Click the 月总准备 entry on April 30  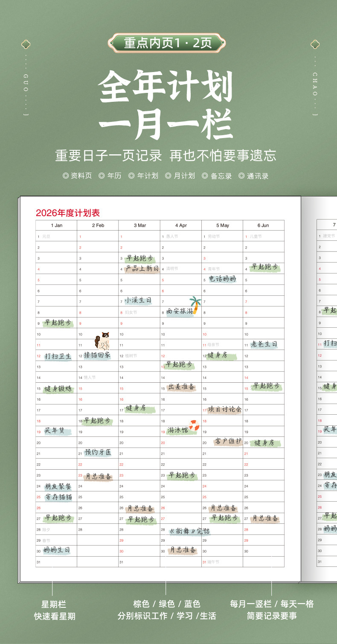(183, 550)
